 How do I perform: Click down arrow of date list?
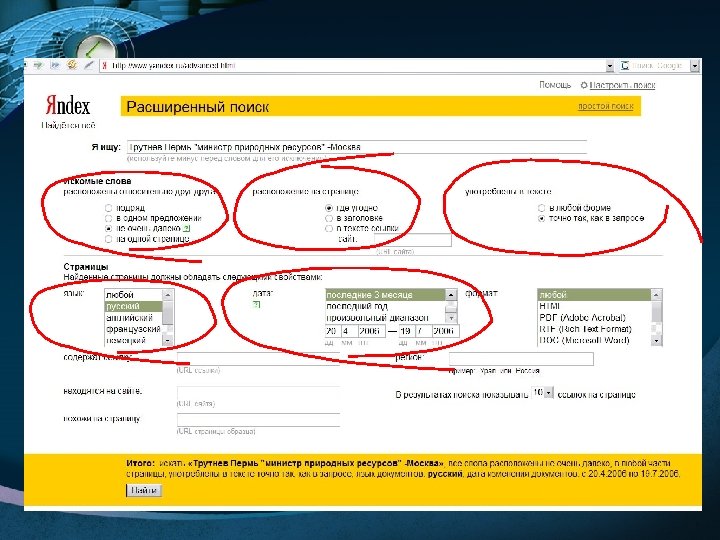click(x=451, y=318)
